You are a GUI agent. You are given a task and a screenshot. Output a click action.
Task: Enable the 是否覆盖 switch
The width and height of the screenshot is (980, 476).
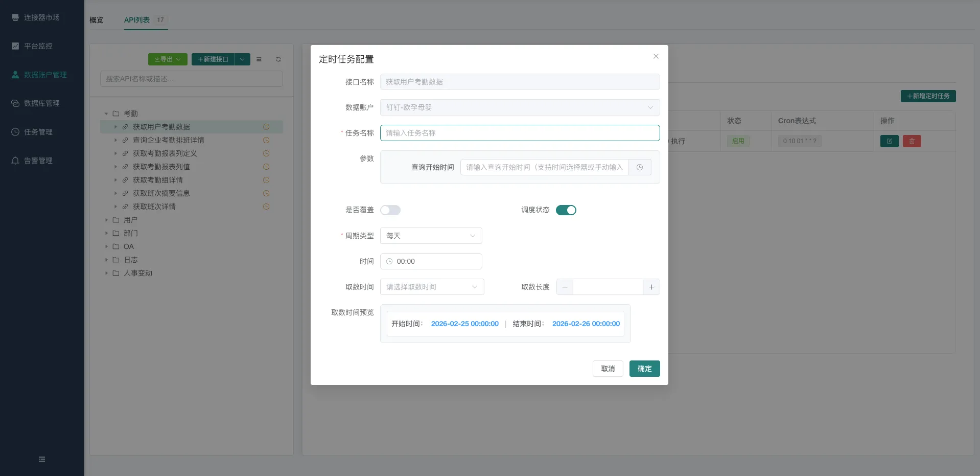click(390, 210)
